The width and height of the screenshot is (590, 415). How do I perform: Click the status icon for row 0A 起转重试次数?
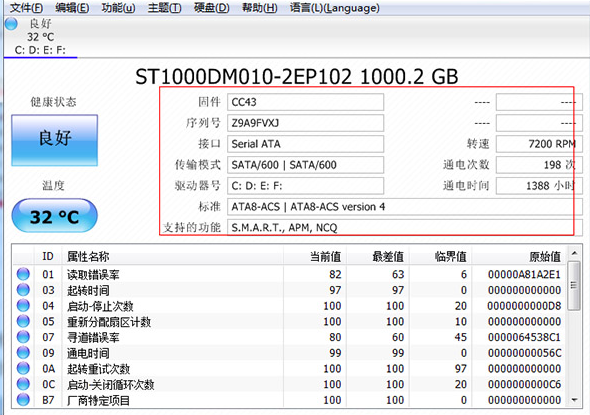[x=23, y=368]
